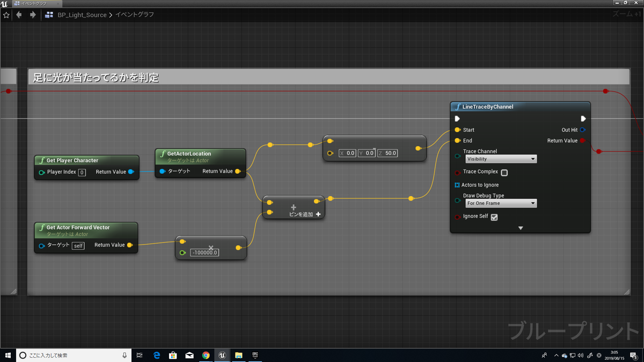Screen dimensions: 644x362
Task: Select the Get Player Character node title
Action: [x=72, y=160]
